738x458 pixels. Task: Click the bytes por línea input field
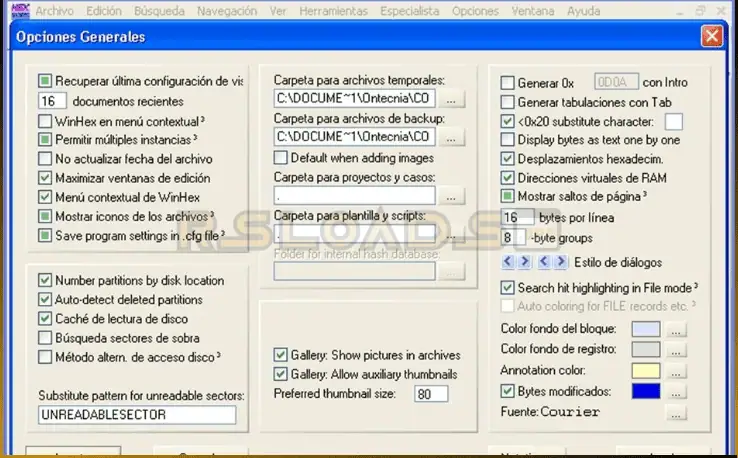click(517, 217)
